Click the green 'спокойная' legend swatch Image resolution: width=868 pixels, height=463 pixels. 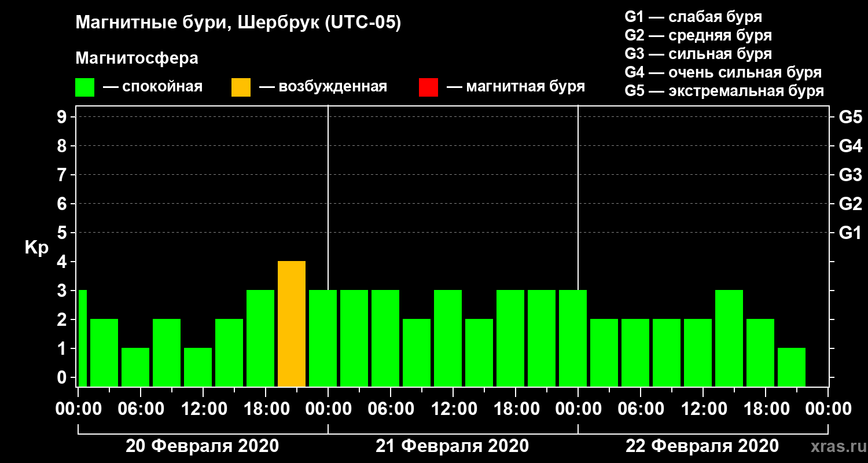pos(85,87)
